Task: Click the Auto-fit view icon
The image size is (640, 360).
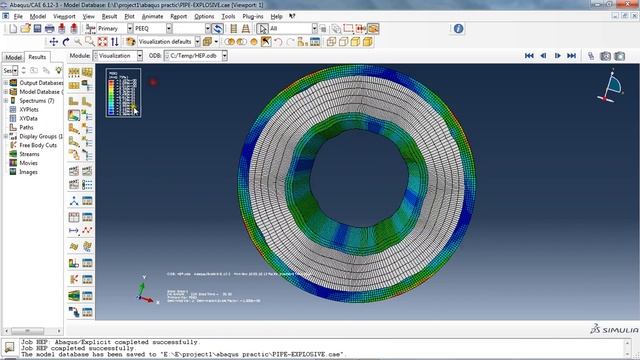Action: pyautogui.click(x=102, y=42)
